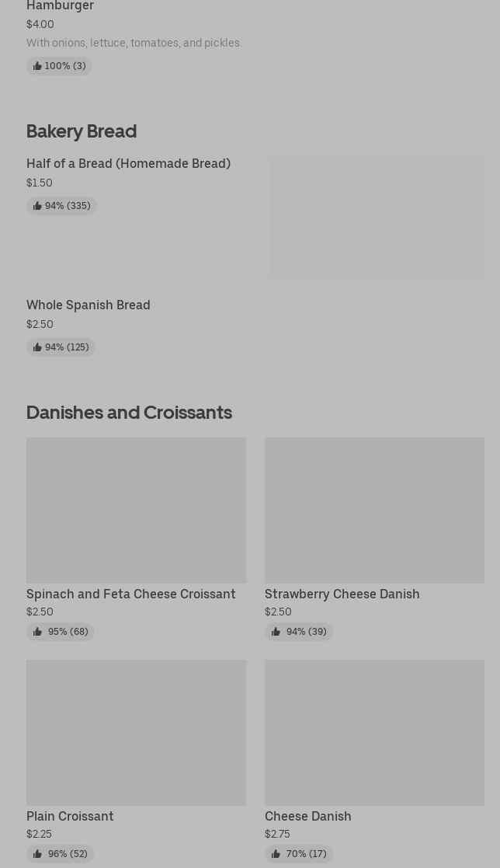This screenshot has width=500, height=868.
Task: Click the Cheese Danish photo
Action: pyautogui.click(x=374, y=732)
